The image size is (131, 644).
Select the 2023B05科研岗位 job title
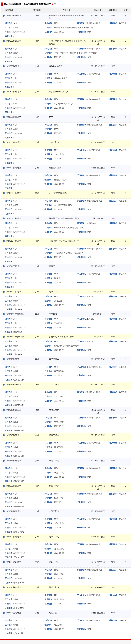[13, 117]
